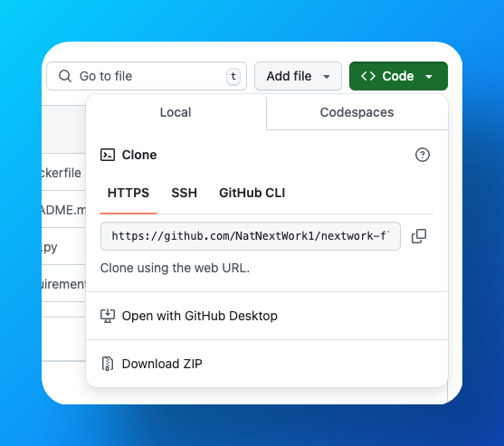The height and width of the screenshot is (446, 504).
Task: Click the search magnifier icon in Go to file
Action: point(65,76)
